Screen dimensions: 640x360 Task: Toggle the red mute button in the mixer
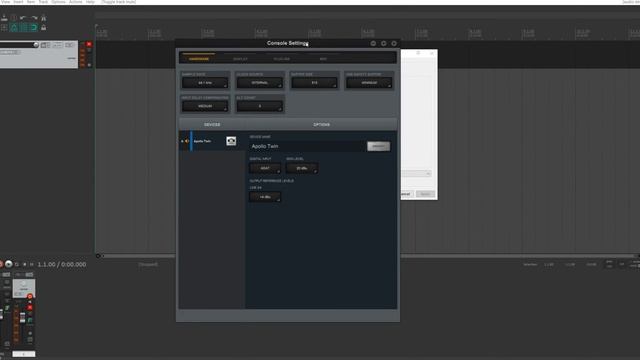pyautogui.click(x=30, y=307)
